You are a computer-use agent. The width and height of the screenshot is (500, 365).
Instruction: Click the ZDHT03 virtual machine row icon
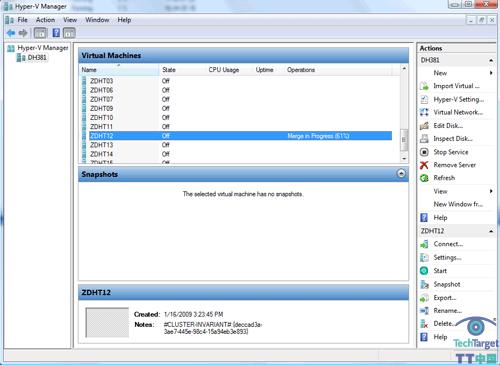point(84,81)
